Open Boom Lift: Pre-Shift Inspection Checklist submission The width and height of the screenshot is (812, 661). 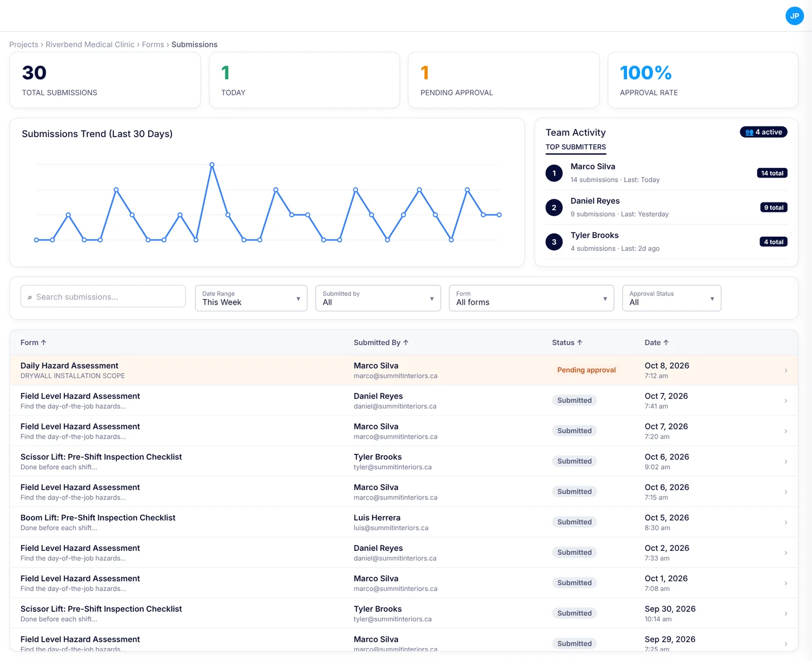pos(404,522)
